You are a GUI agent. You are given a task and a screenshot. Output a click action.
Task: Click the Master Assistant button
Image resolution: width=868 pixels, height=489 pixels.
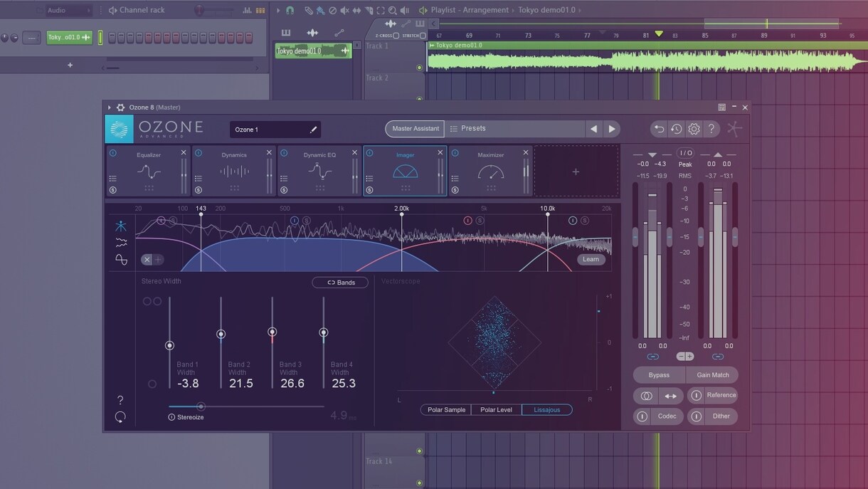pos(415,129)
